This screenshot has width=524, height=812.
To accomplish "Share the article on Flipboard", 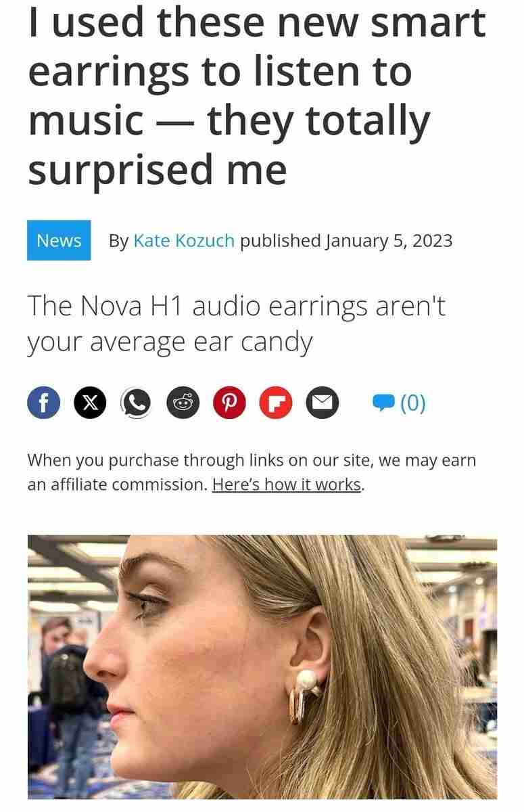I will coord(276,403).
